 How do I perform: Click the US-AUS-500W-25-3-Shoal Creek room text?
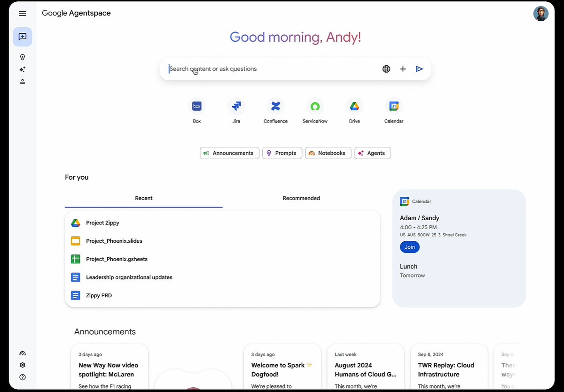[x=433, y=235]
